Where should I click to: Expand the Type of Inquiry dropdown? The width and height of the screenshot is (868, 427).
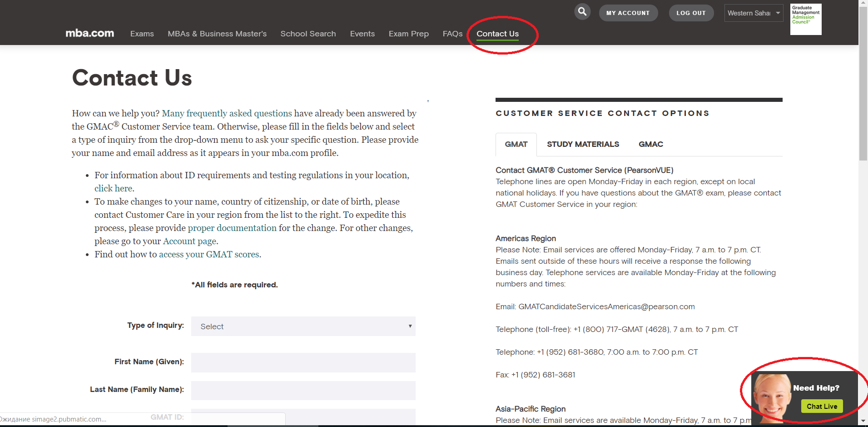[x=303, y=327]
